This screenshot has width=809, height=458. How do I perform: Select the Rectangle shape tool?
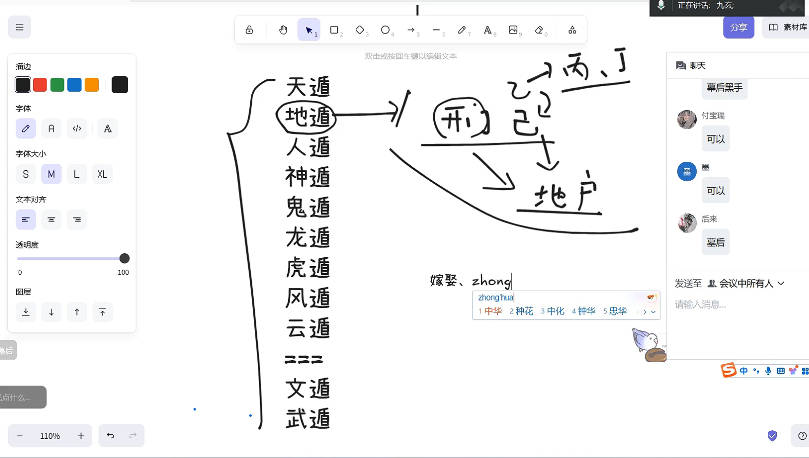click(x=334, y=30)
